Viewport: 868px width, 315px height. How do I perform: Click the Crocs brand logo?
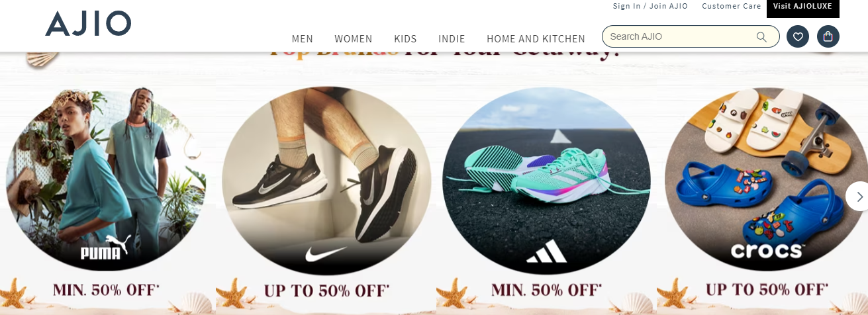(x=767, y=251)
